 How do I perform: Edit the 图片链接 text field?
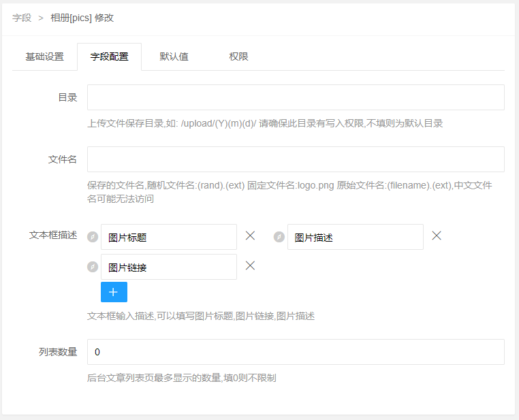(x=169, y=267)
